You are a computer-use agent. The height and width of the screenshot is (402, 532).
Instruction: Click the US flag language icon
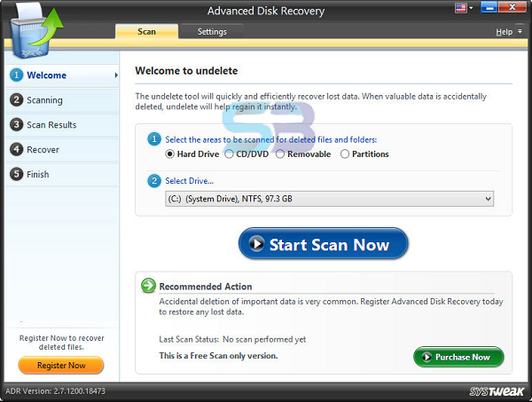(x=460, y=8)
